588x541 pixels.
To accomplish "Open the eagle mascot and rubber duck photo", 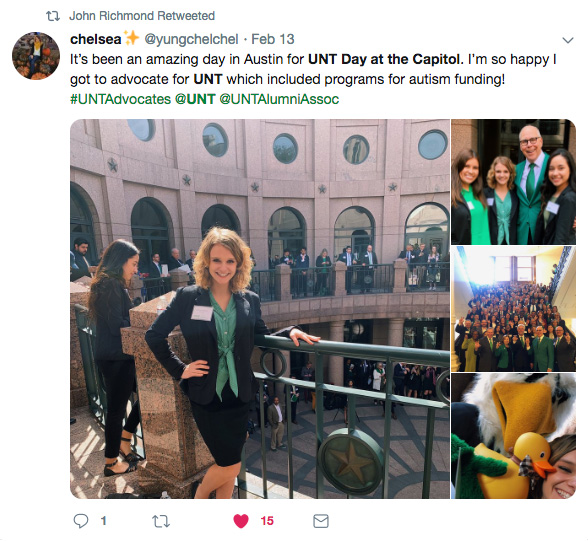I will click(x=513, y=436).
